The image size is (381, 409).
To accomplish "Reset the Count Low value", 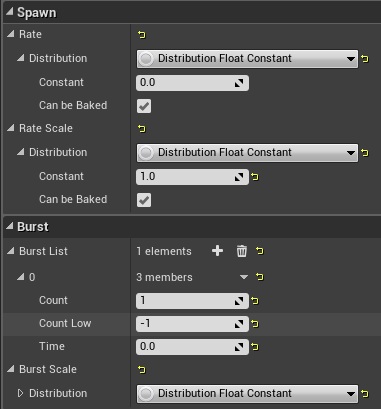I will [x=255, y=324].
